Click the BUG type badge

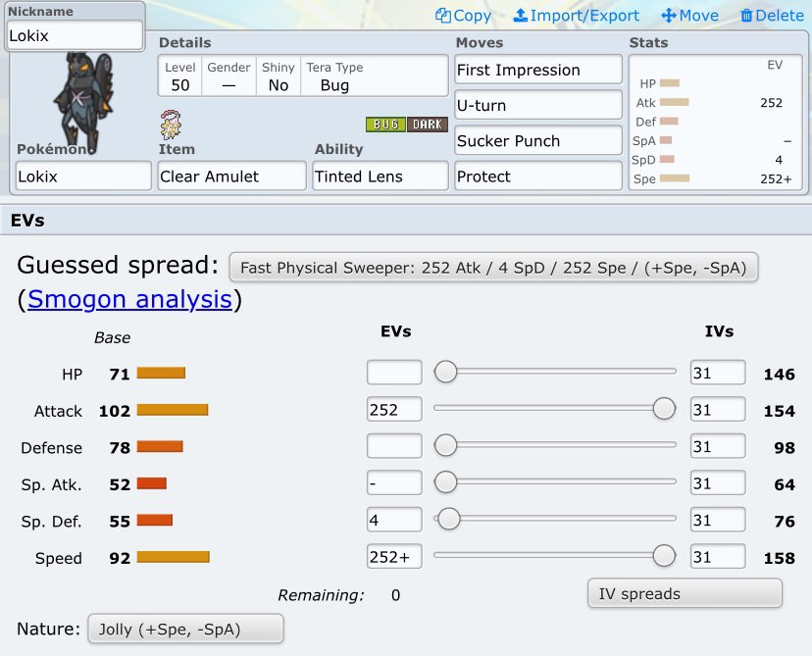coord(385,125)
